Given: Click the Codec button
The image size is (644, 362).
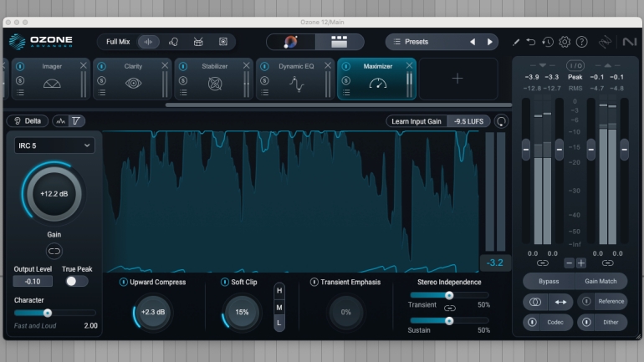Looking at the screenshot, I should [548, 322].
